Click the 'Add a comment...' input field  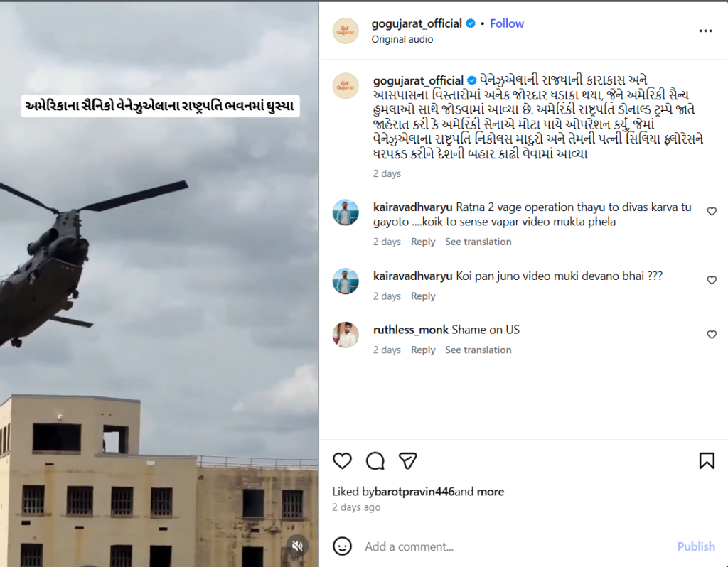point(515,546)
